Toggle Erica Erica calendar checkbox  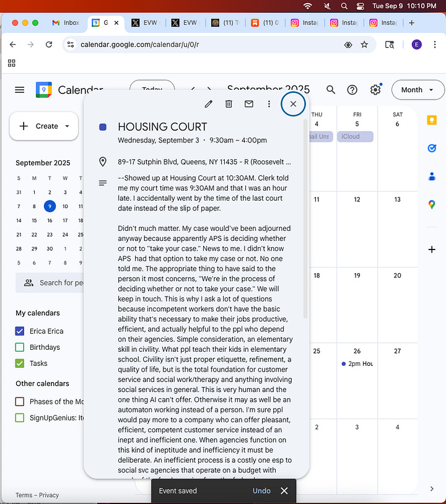tap(20, 331)
